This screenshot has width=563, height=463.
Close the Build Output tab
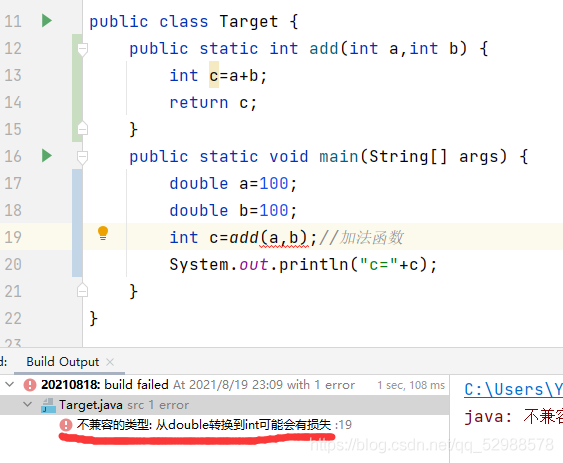110,362
